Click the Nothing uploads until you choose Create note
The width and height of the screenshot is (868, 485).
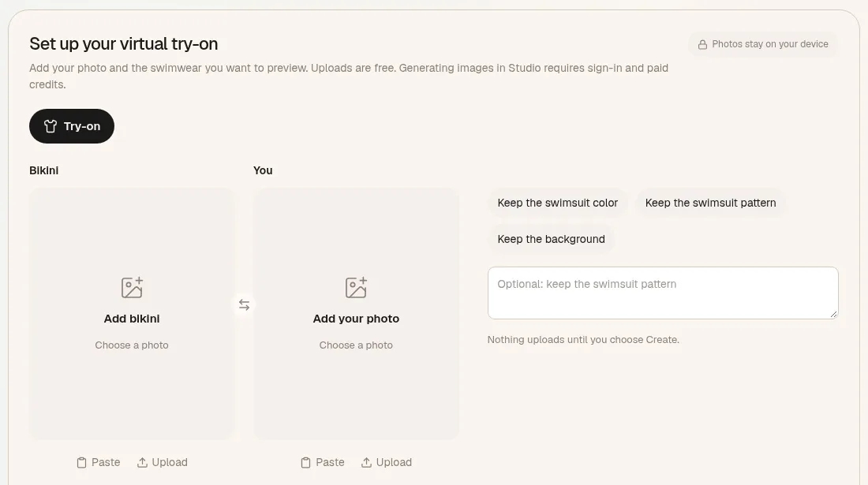point(583,340)
